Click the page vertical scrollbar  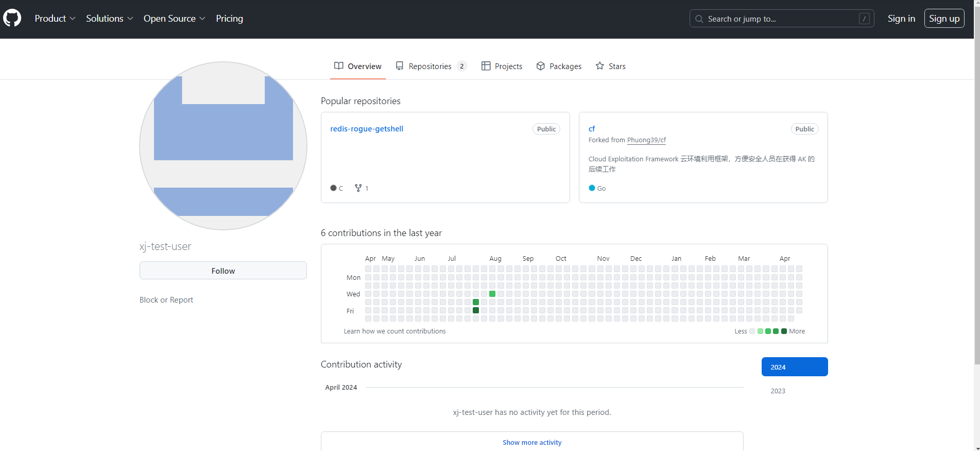point(977,186)
